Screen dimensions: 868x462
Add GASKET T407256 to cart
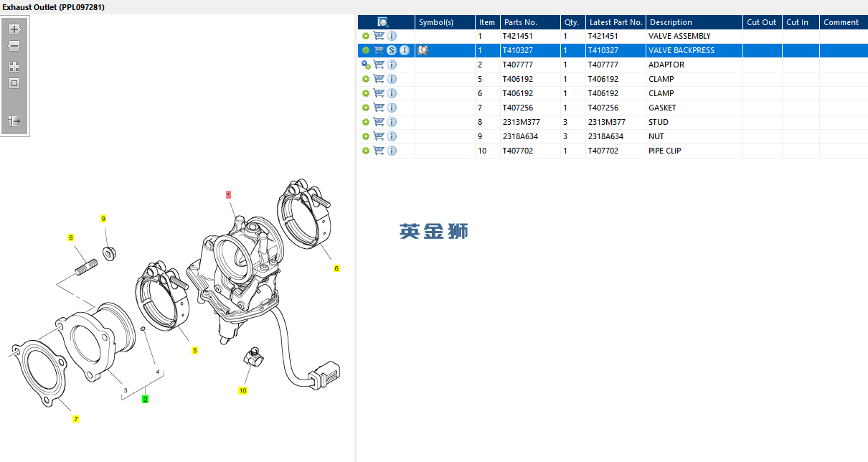pyautogui.click(x=379, y=108)
